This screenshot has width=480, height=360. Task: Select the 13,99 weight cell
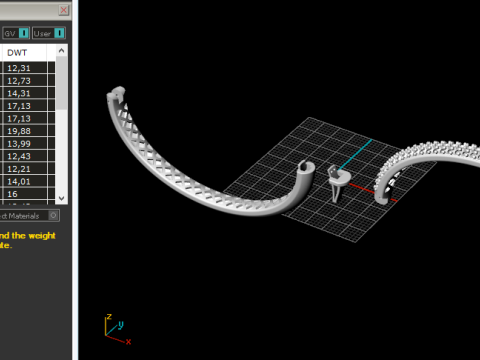pyautogui.click(x=25, y=144)
